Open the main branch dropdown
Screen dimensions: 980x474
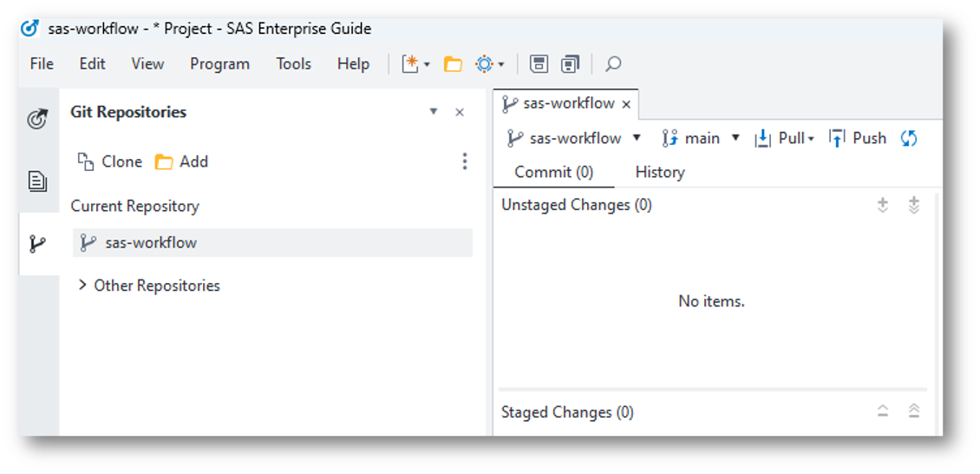coord(735,138)
